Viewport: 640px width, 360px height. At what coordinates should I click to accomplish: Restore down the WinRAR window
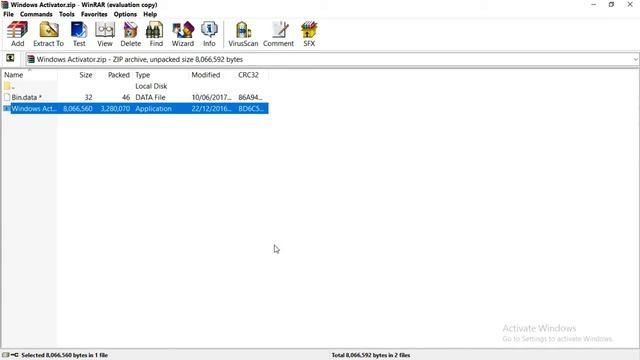click(x=611, y=5)
